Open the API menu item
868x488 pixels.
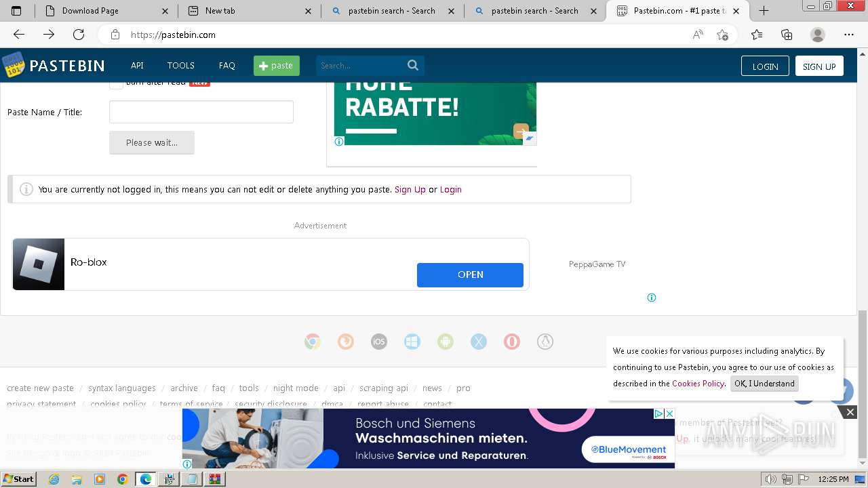click(x=137, y=66)
